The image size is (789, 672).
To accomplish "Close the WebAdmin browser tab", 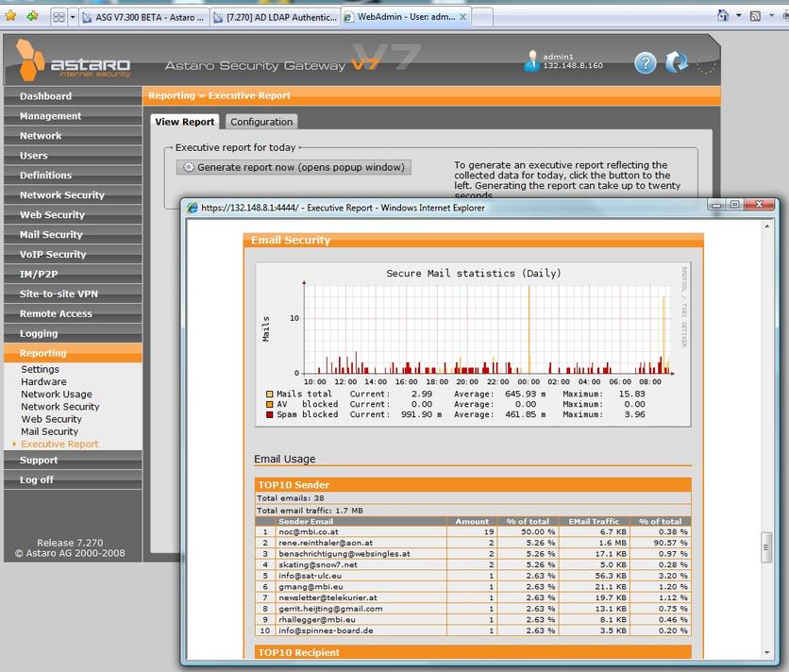I will click(463, 17).
